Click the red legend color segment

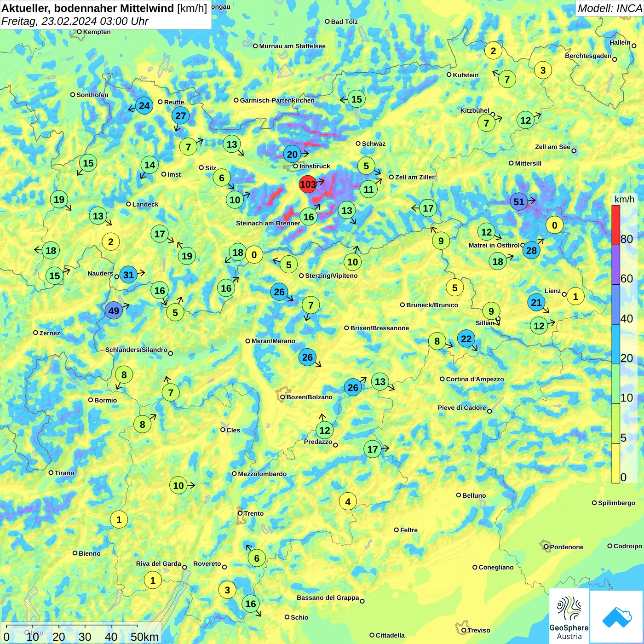coord(615,225)
